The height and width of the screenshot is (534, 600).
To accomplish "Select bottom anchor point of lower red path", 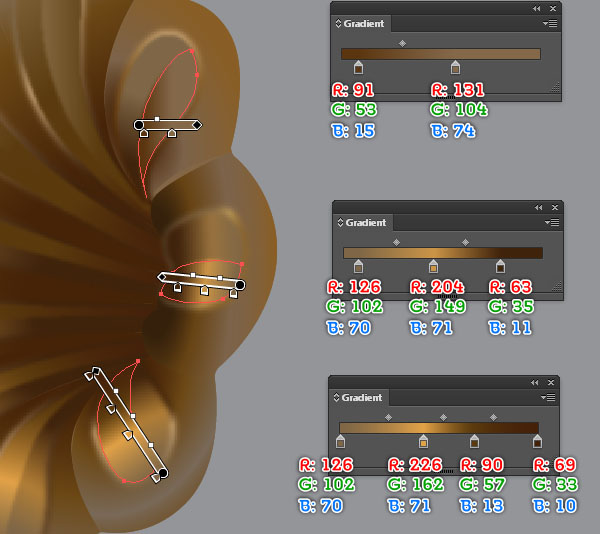I will [124, 481].
